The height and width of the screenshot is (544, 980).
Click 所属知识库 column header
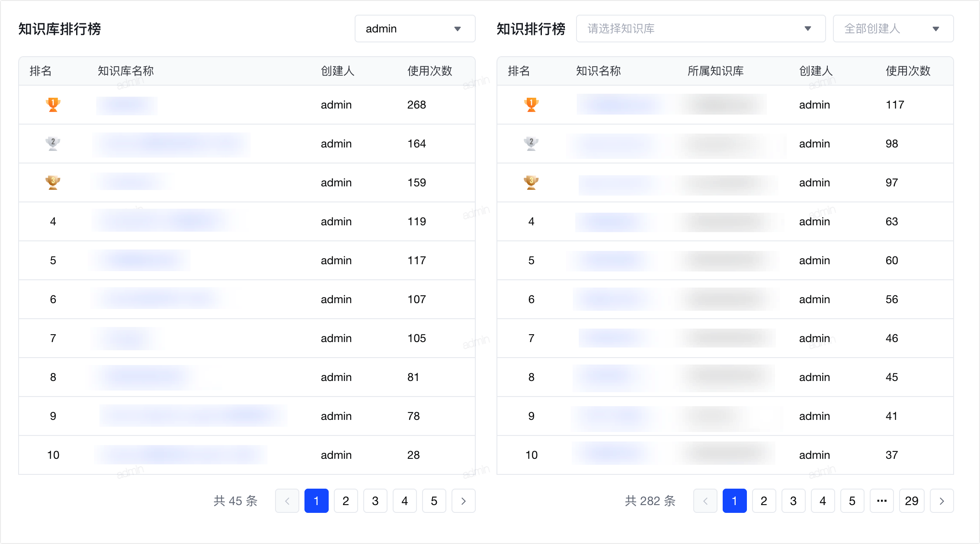[715, 71]
